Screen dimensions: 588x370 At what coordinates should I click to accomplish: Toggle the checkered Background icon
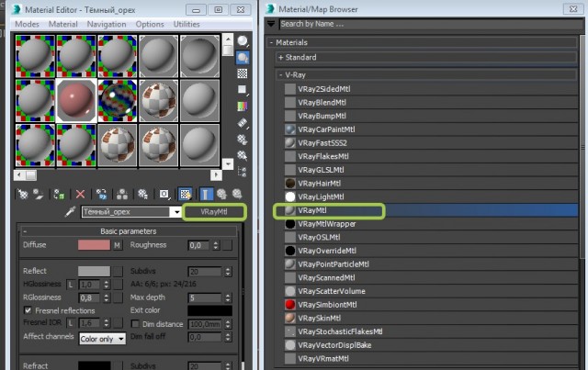(243, 73)
